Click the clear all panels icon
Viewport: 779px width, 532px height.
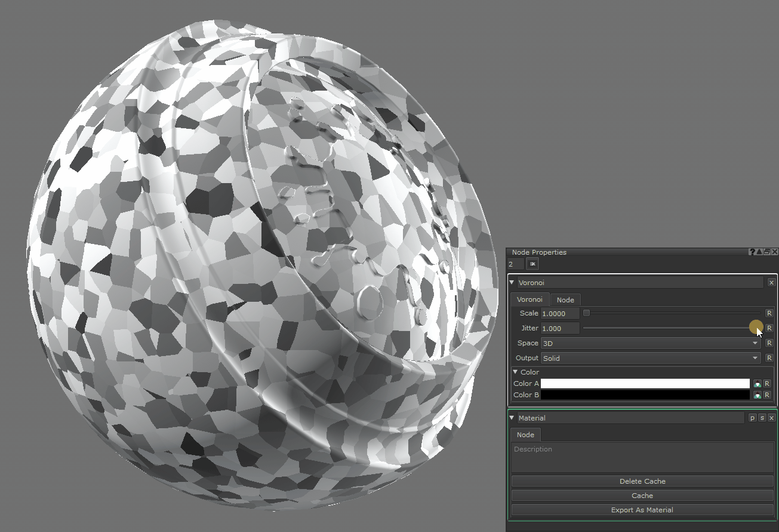click(x=532, y=264)
